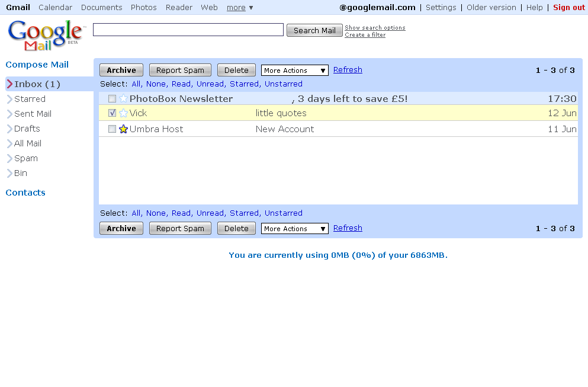588x387 pixels.
Task: Open Web from the top bar
Action: tap(209, 8)
